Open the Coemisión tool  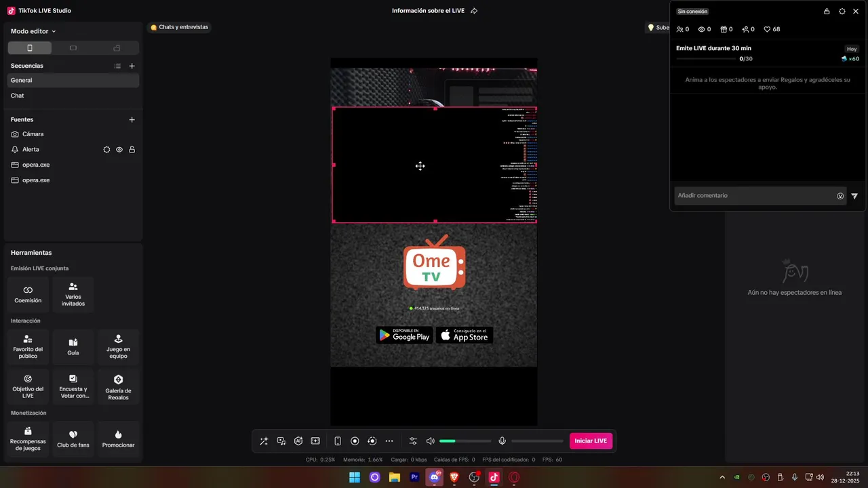pos(28,295)
